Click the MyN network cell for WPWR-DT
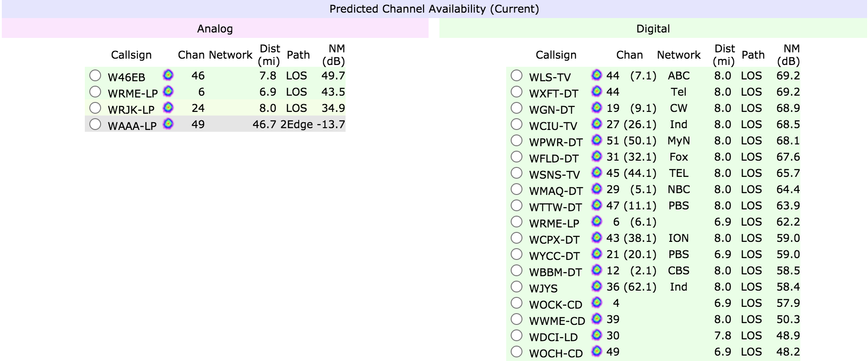This screenshot has height=361, width=868. coord(679,140)
